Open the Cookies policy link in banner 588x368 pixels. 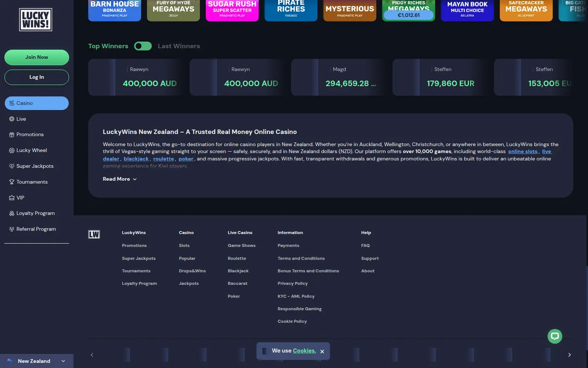coord(304,351)
